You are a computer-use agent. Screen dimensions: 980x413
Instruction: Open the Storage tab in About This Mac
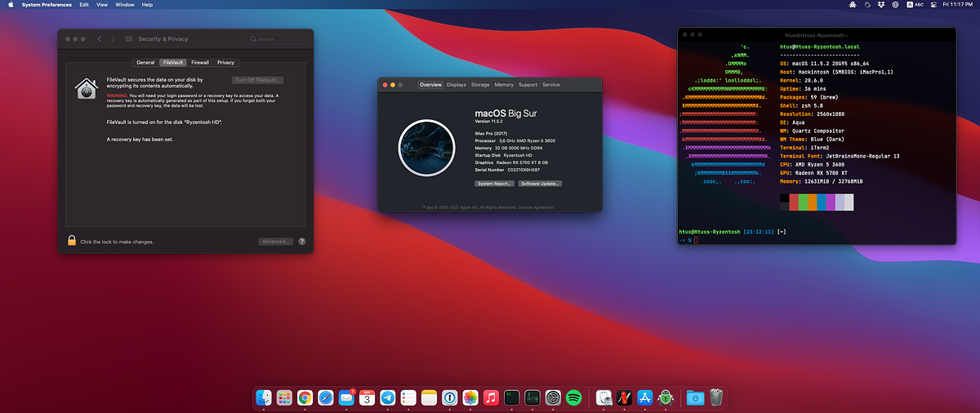click(x=480, y=85)
